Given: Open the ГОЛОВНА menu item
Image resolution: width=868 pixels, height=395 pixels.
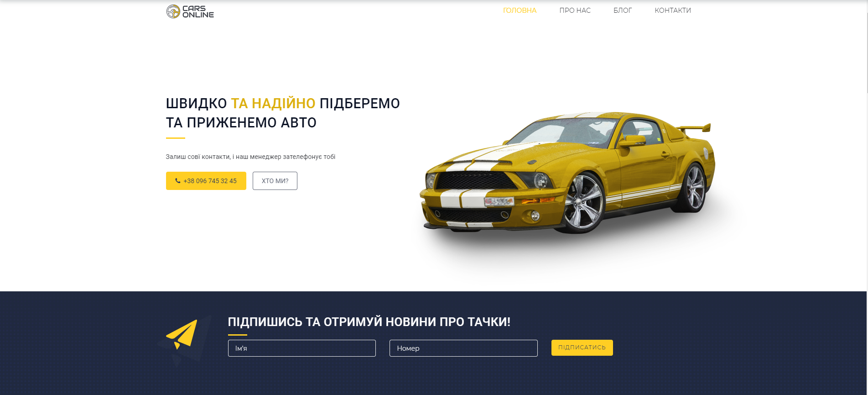Looking at the screenshot, I should [520, 11].
